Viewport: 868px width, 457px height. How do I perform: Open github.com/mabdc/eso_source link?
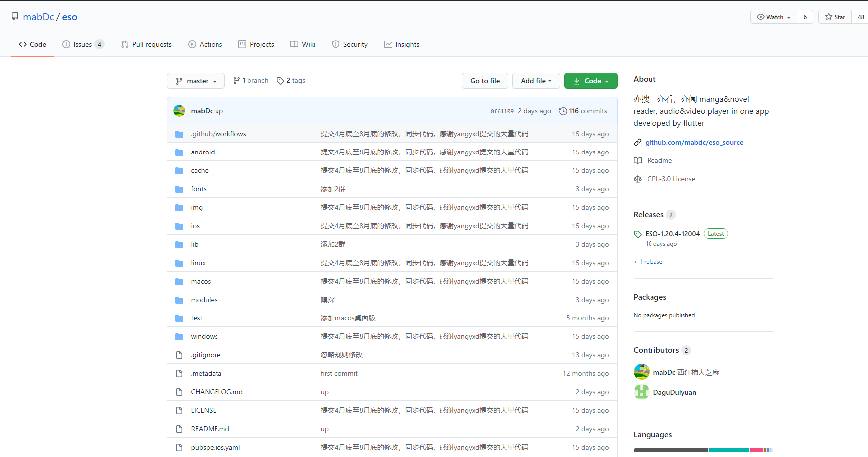[x=694, y=142]
